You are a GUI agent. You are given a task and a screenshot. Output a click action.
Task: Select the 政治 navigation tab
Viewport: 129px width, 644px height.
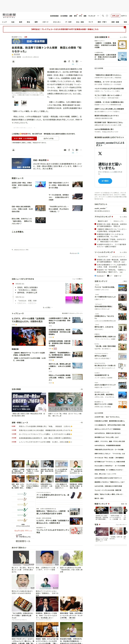click(x=28, y=22)
